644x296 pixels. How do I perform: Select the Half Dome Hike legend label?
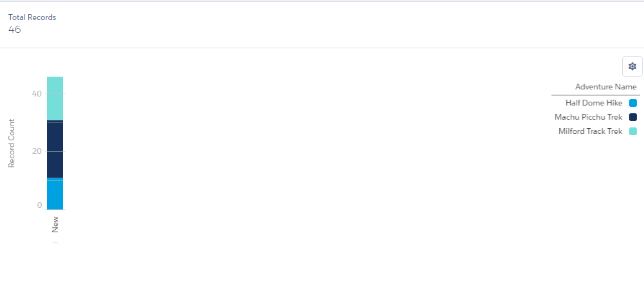point(593,103)
